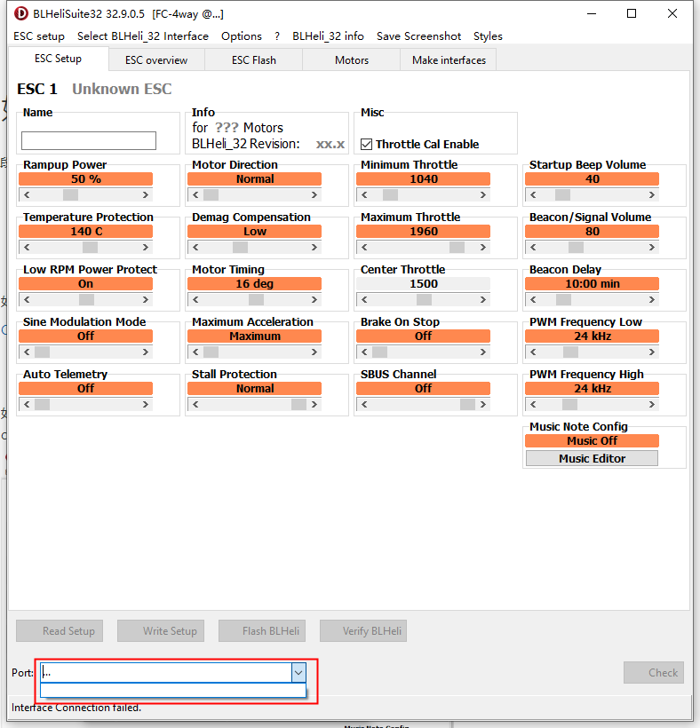Increase Beacon Delay right arrow
Image resolution: width=700 pixels, height=728 pixels.
(x=652, y=300)
